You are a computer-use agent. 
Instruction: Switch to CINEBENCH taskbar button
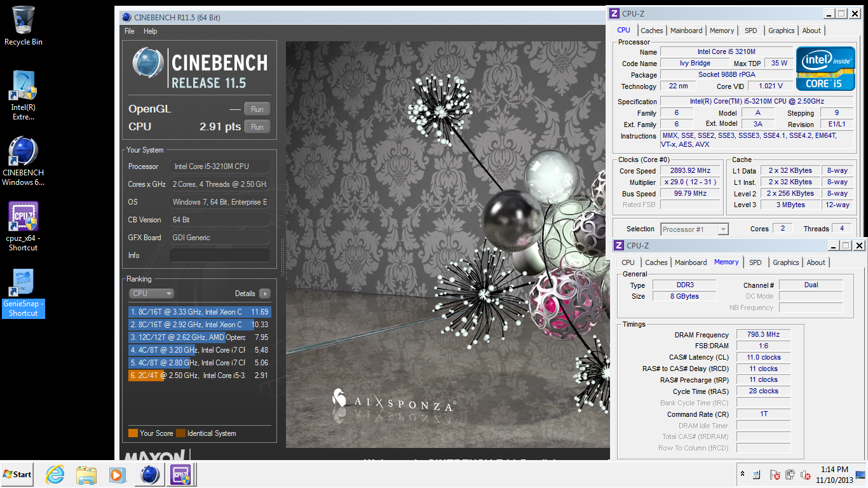150,475
